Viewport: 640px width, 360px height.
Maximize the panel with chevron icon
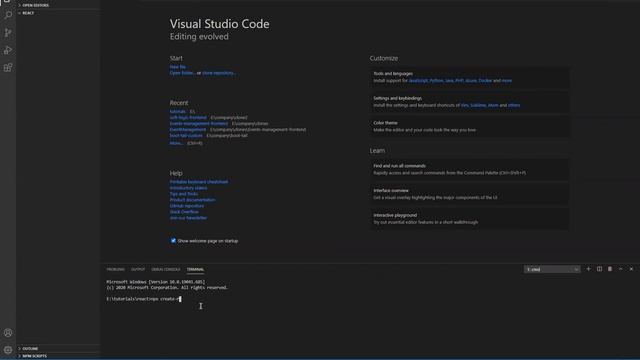[620, 269]
